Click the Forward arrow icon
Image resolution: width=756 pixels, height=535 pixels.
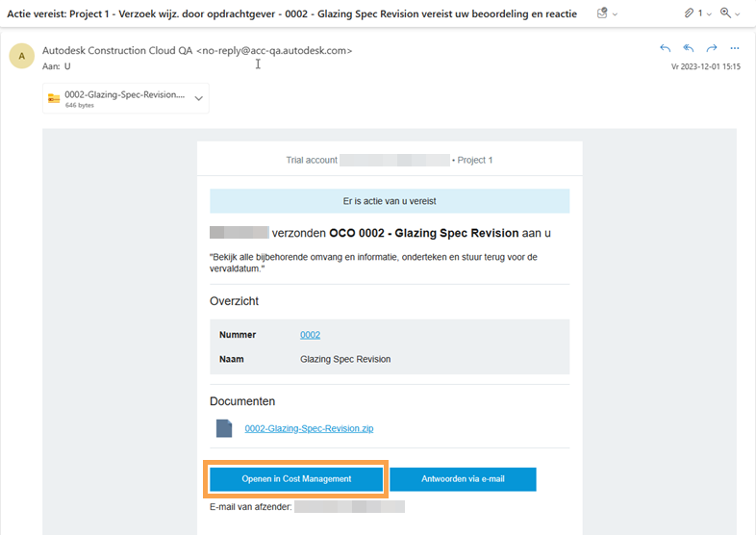point(712,48)
